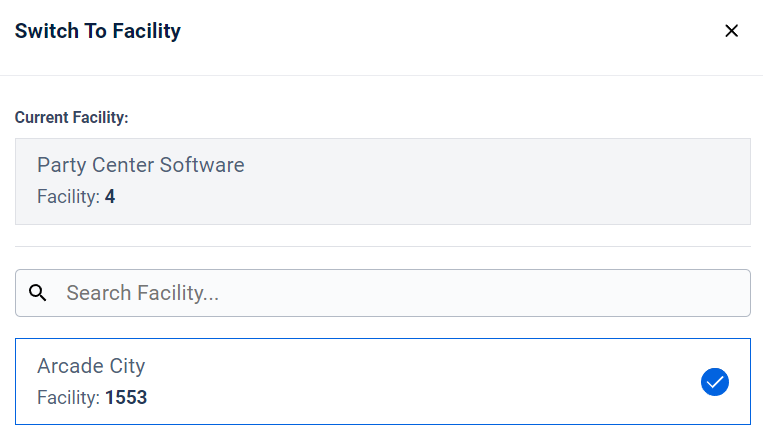Click the bold number 1553
Screen dimensions: 763x439
pos(126,398)
